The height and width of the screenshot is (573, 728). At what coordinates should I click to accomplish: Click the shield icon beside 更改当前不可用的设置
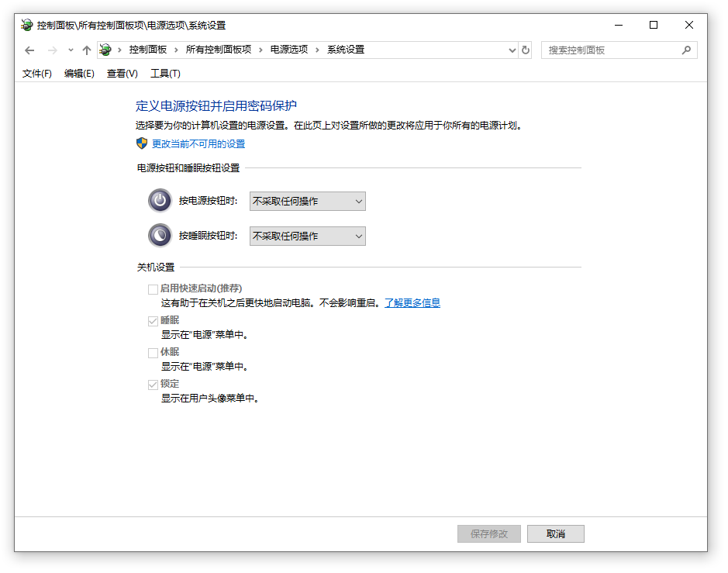click(x=142, y=143)
